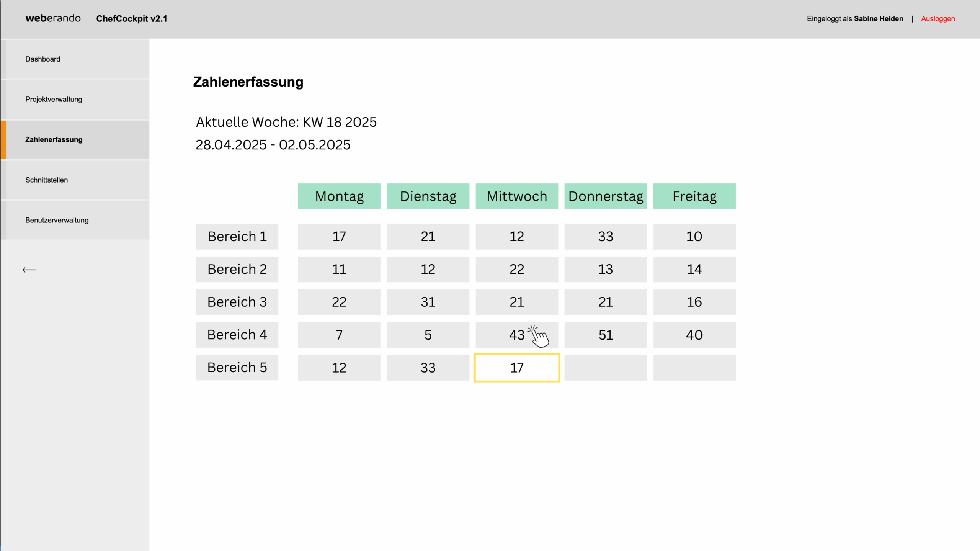Click the Bereich 3 row label

[237, 302]
